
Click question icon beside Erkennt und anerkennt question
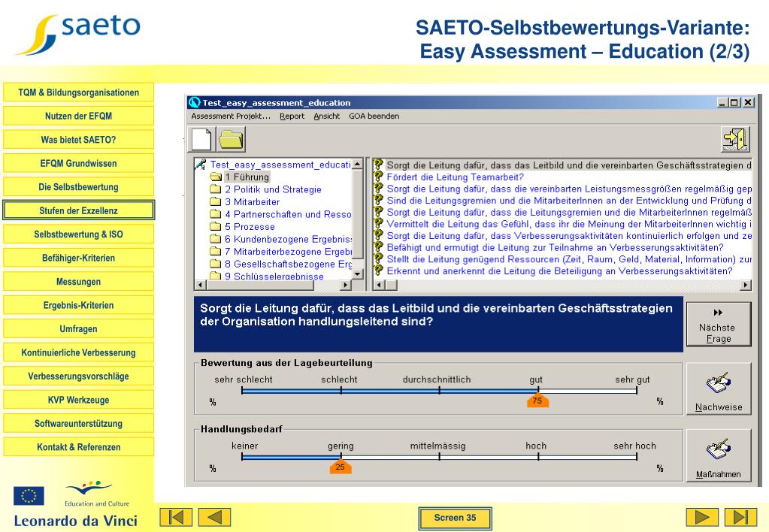[x=378, y=271]
